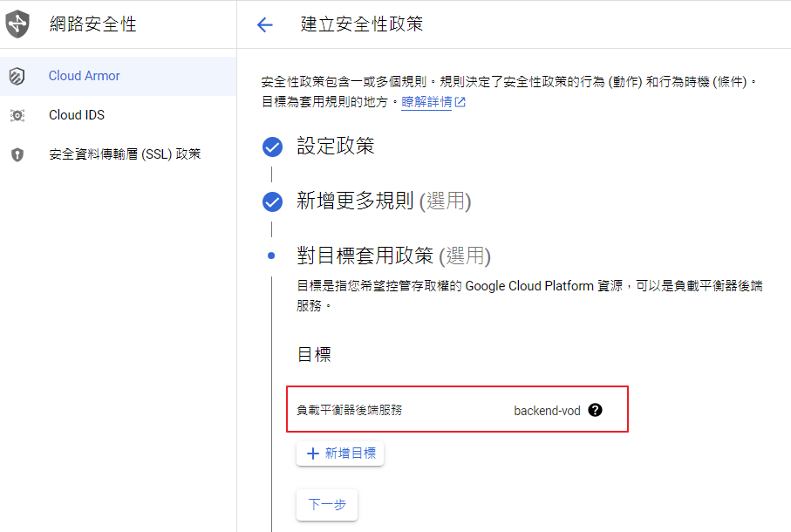Collapse the 對目標套用政策 step heading
The width and height of the screenshot is (791, 532).
[393, 256]
